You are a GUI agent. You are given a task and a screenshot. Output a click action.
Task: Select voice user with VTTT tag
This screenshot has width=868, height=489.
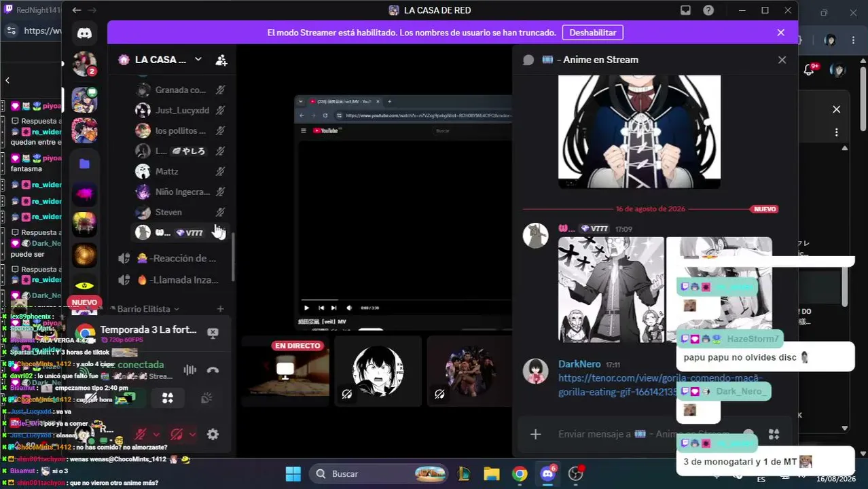(x=181, y=232)
